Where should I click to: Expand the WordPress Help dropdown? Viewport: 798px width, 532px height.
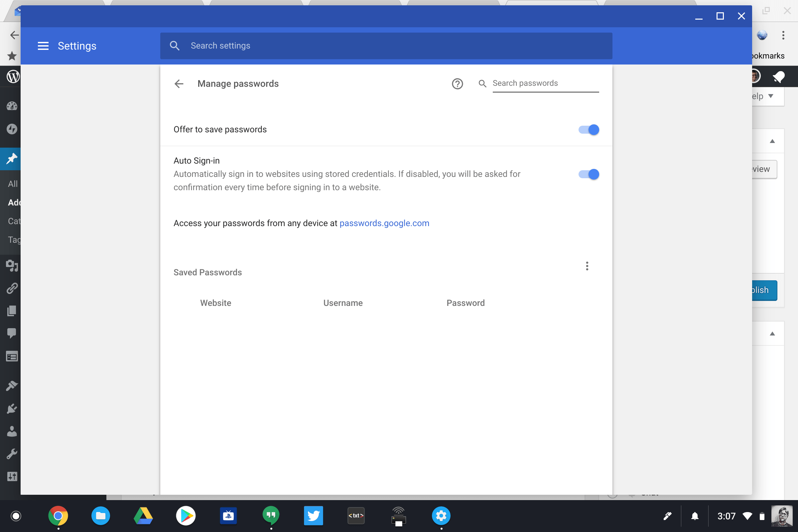tap(768, 96)
